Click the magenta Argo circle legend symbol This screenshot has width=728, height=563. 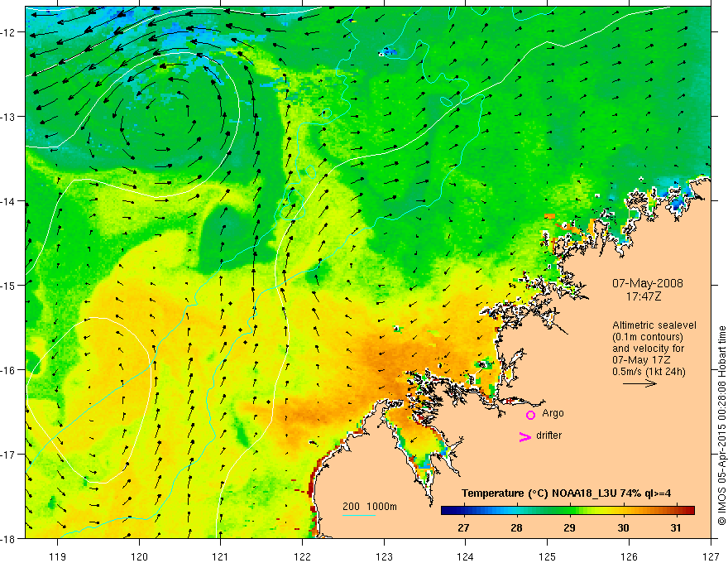pos(530,415)
